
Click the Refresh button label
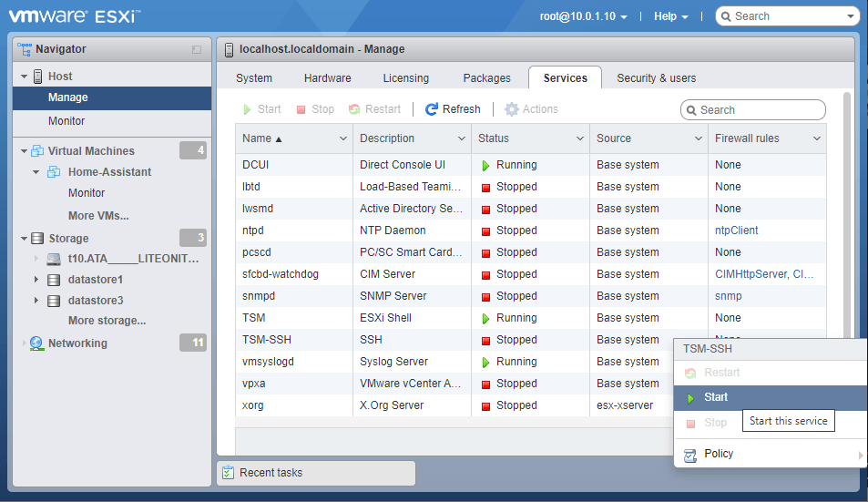pos(461,109)
